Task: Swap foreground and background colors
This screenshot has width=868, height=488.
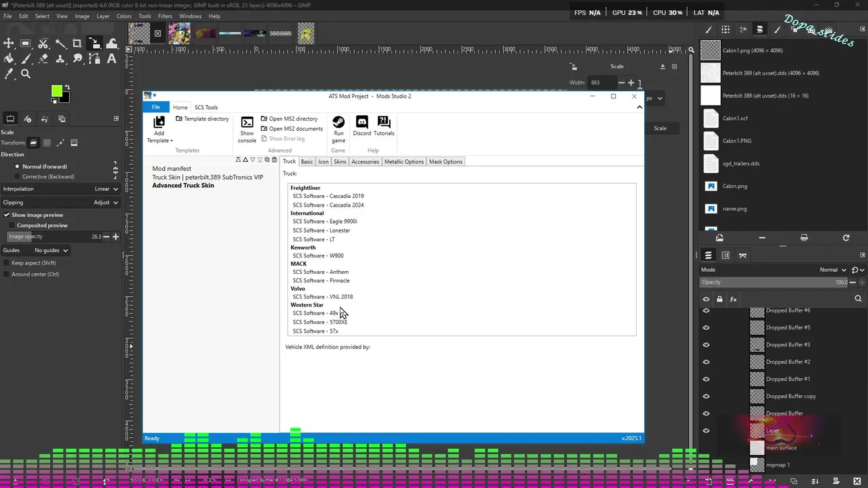Action: click(66, 87)
